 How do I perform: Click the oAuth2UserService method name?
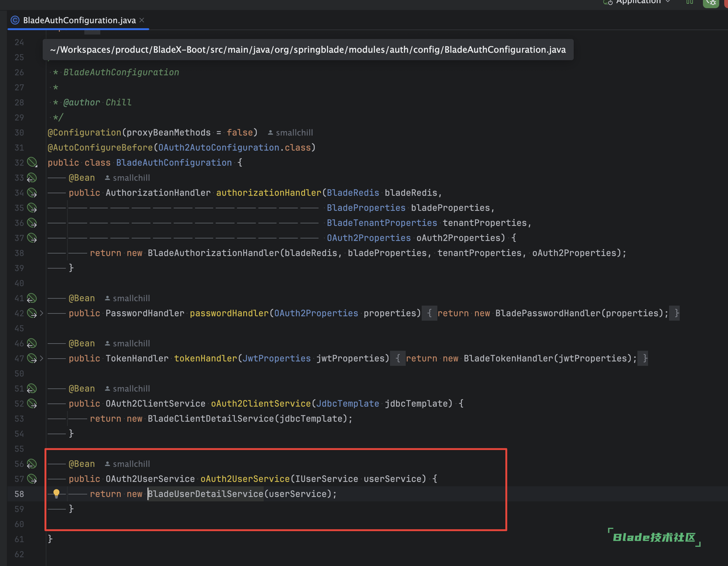(x=245, y=479)
